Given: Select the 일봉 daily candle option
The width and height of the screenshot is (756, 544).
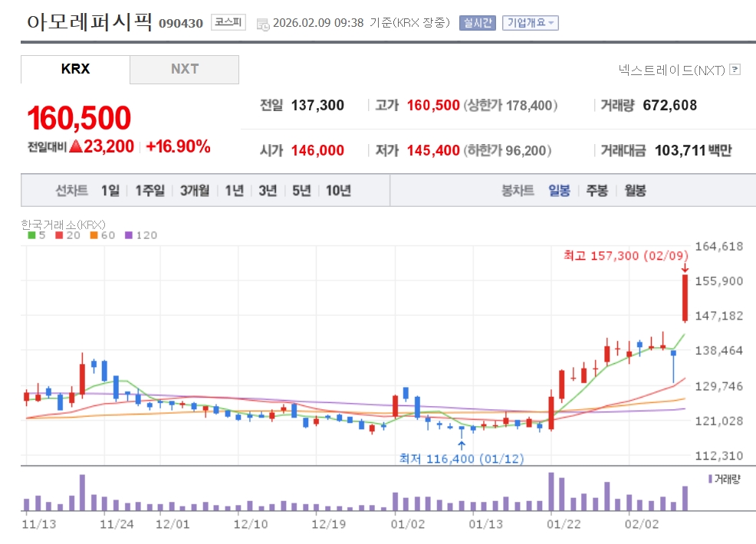Looking at the screenshot, I should [559, 191].
